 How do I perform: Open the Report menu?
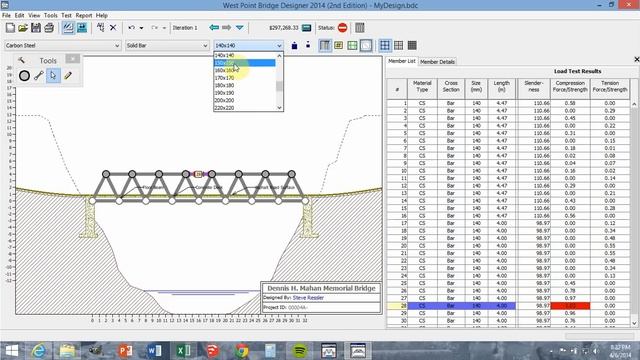[84, 15]
